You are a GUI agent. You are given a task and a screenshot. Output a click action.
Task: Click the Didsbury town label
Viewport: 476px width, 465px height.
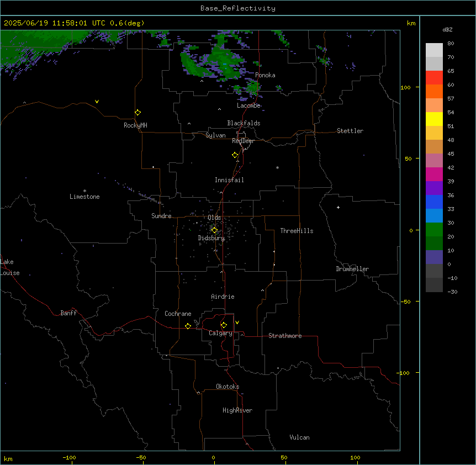click(x=211, y=238)
